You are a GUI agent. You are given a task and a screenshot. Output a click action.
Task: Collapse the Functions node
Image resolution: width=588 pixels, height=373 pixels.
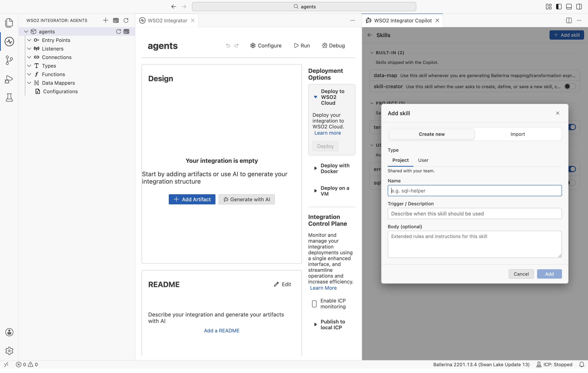click(x=29, y=74)
